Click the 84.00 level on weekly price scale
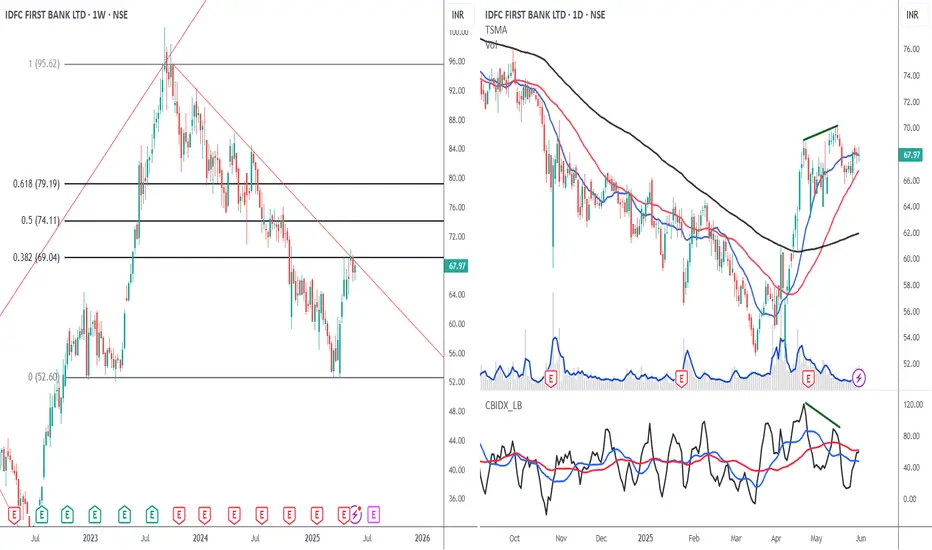 coord(457,149)
